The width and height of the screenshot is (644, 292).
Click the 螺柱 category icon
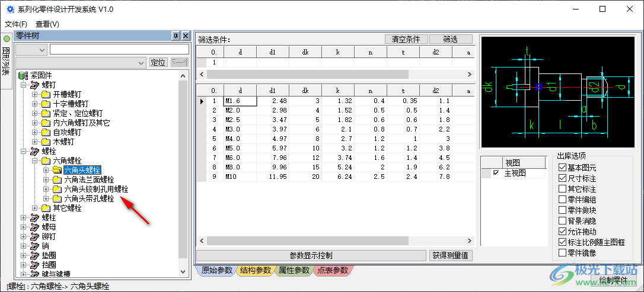click(x=34, y=217)
